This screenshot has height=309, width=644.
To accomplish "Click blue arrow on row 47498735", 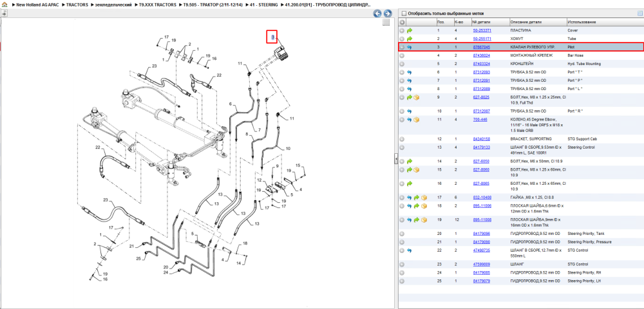I will click(410, 250).
